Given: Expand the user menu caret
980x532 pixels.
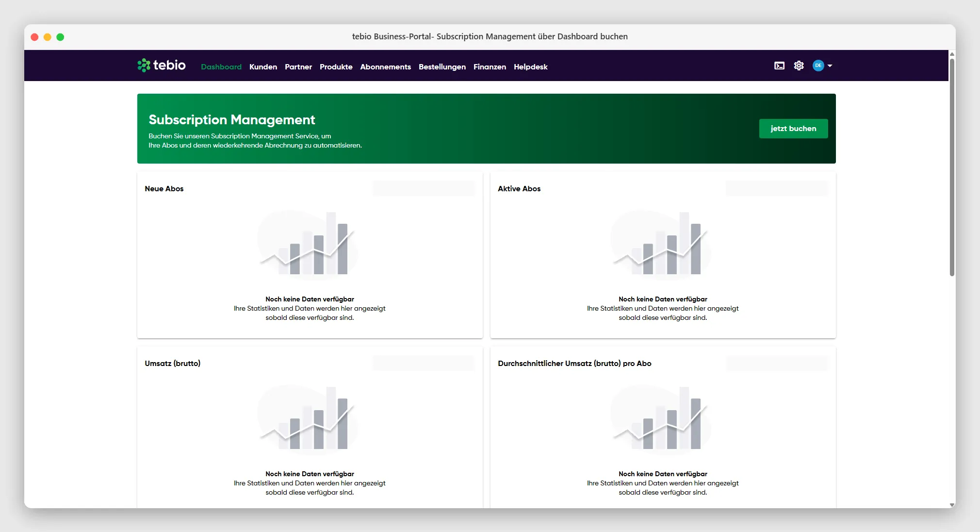Looking at the screenshot, I should point(830,66).
